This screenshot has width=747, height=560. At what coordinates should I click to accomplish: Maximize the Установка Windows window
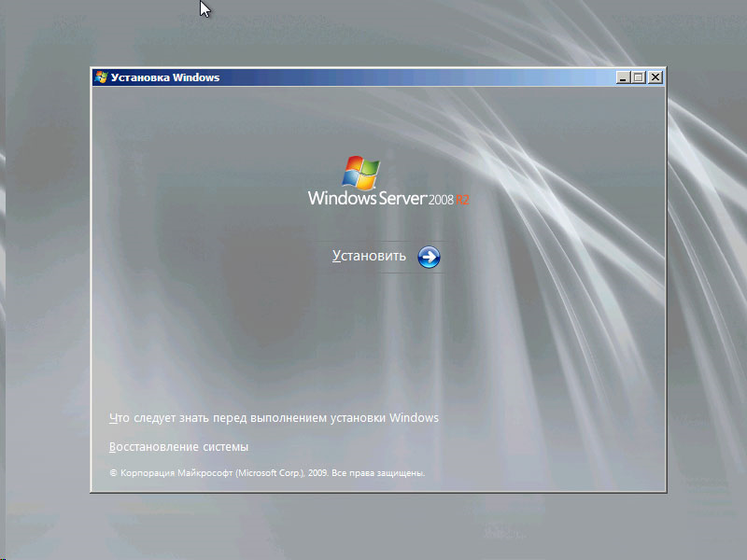point(639,77)
